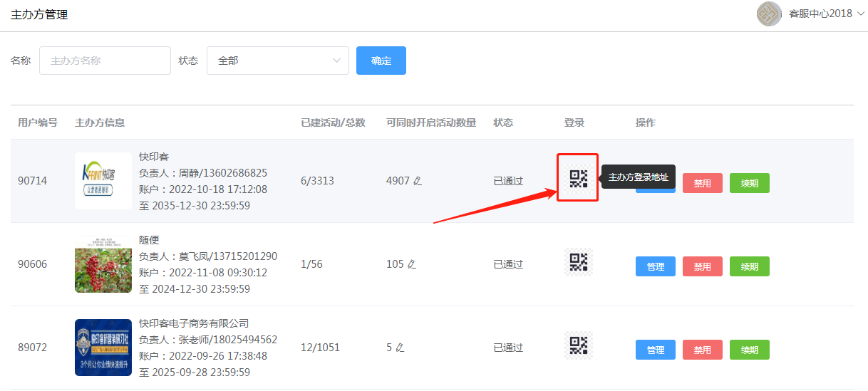Edit concurrent activity count 105
This screenshot has height=391, width=868.
[411, 264]
